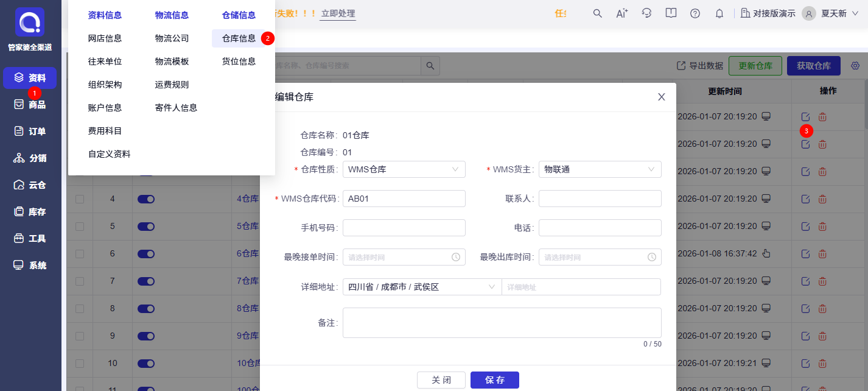Open 商品 in the left sidebar
Image resolution: width=868 pixels, height=391 pixels.
coord(30,105)
